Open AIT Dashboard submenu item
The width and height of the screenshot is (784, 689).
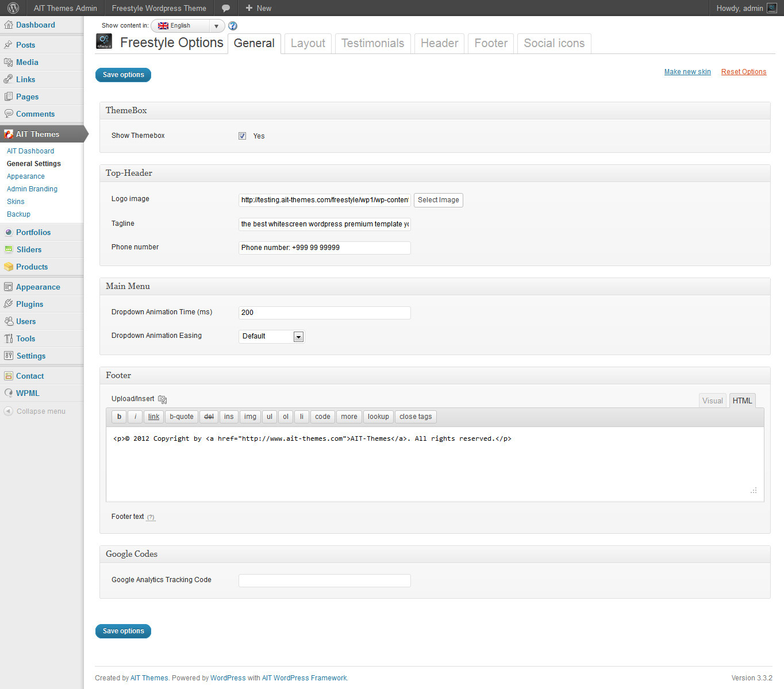pos(30,151)
